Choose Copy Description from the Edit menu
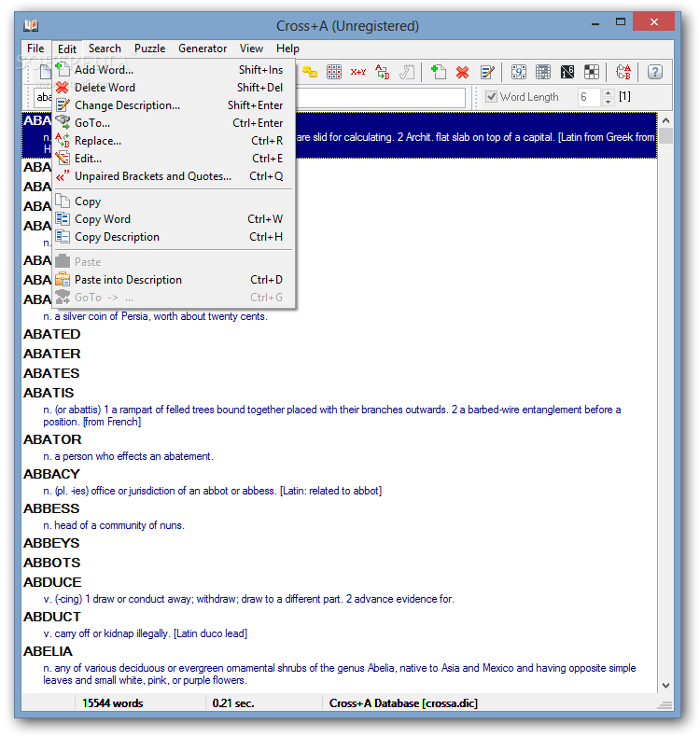Viewport: 700px width, 737px height. 174,237
